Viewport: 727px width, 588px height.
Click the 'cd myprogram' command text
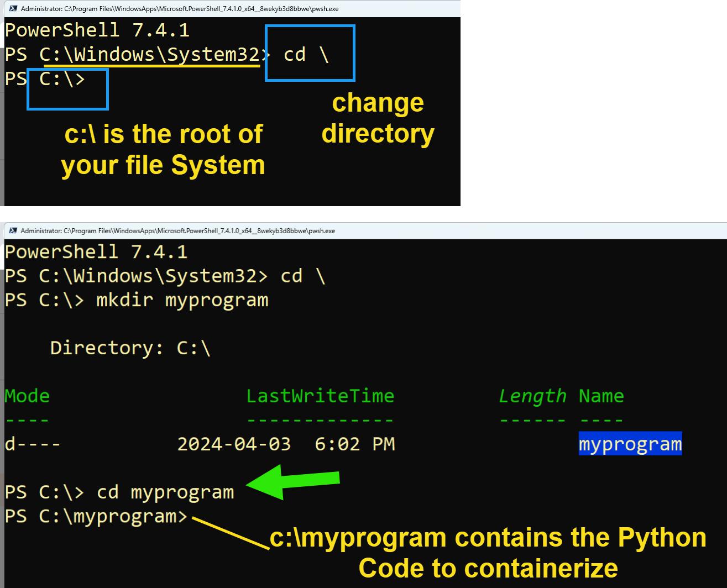[165, 492]
